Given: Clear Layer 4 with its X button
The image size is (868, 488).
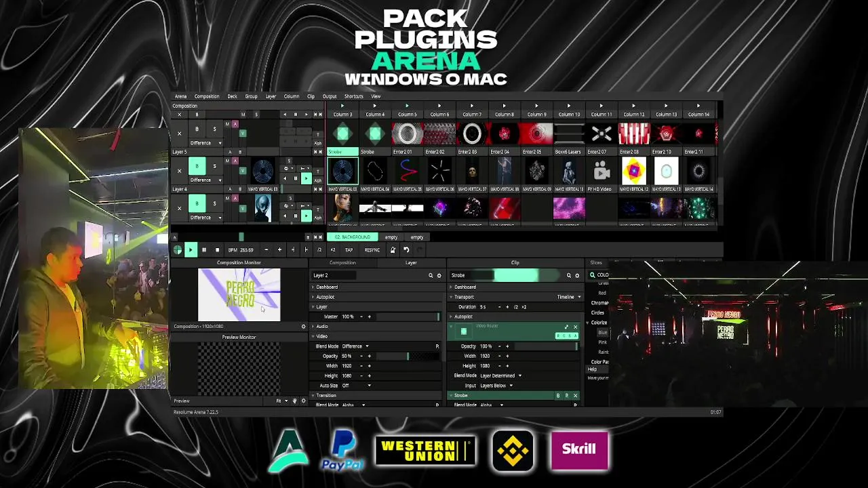Looking at the screenshot, I should pos(179,207).
